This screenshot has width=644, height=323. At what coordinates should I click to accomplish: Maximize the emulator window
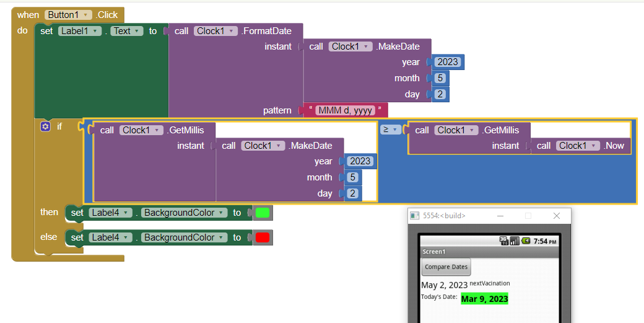(x=528, y=216)
